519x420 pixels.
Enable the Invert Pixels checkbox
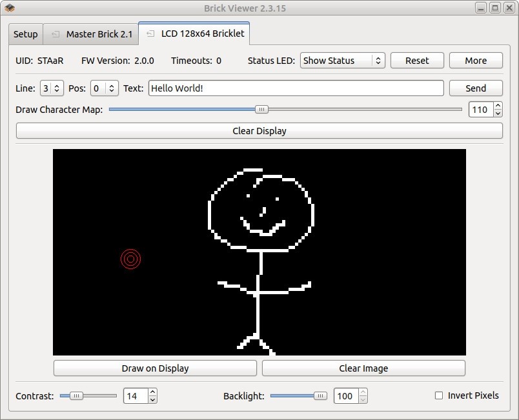(x=439, y=395)
